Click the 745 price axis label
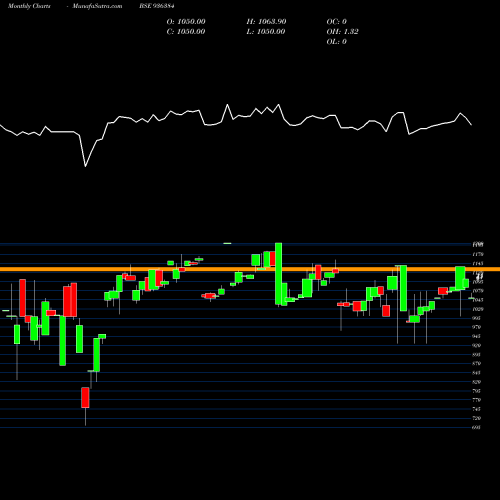Image resolution: width=500 pixels, height=500 pixels. click(477, 409)
